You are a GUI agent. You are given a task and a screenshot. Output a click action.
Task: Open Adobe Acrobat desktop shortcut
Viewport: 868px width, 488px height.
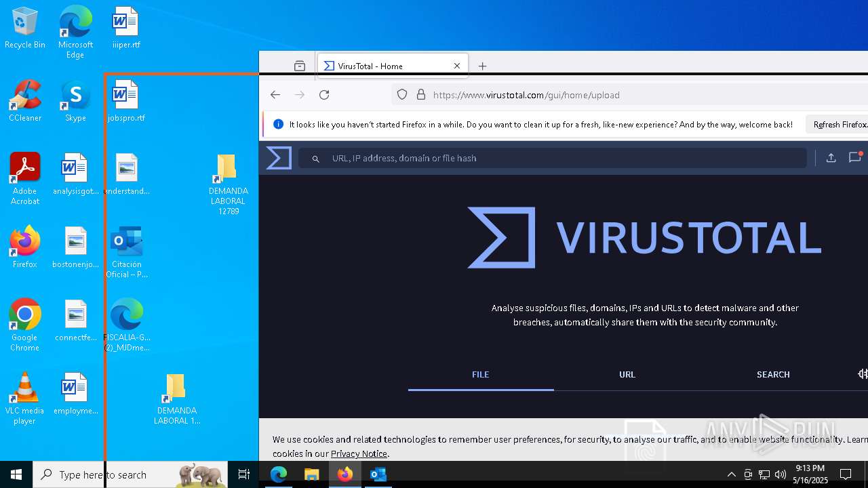tap(25, 179)
